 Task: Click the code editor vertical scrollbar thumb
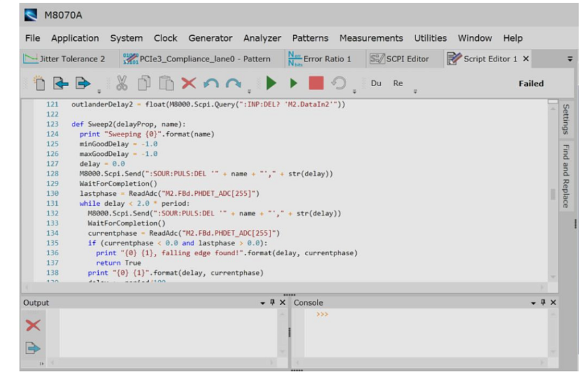[x=553, y=194]
